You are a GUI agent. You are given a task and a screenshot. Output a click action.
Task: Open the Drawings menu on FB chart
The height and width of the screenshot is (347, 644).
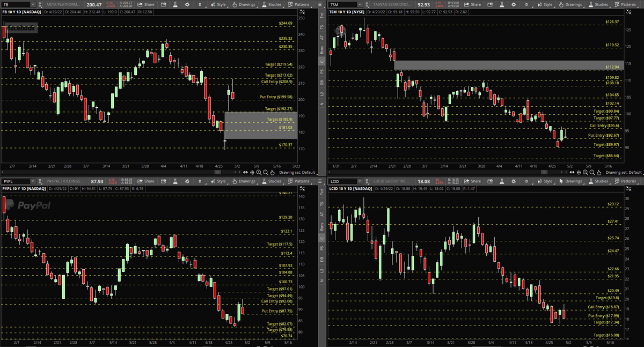pos(244,4)
